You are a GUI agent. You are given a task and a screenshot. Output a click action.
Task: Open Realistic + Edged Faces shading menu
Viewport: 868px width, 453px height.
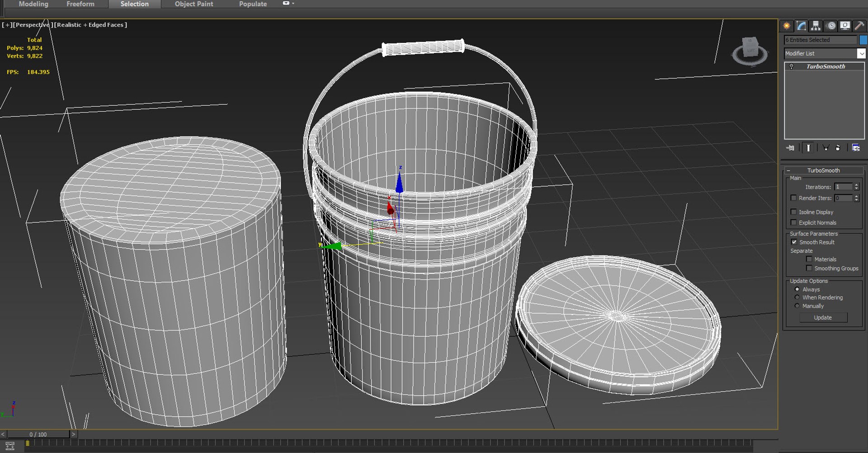90,25
